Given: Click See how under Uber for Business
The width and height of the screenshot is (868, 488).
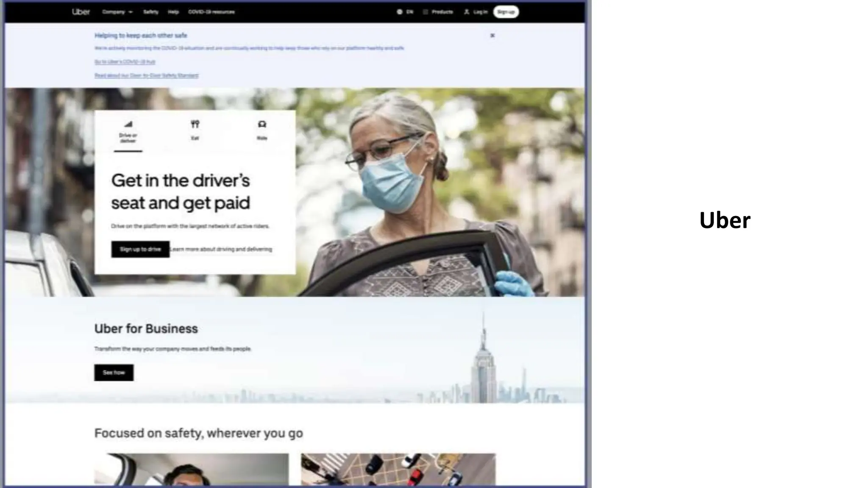Looking at the screenshot, I should click(114, 373).
